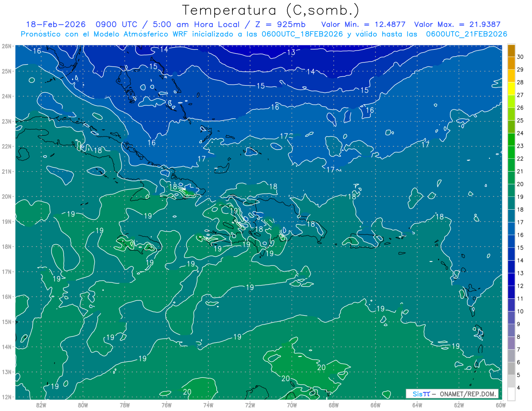Pick the white swatch at legend bottom
The image size is (532, 411).
(x=511, y=393)
